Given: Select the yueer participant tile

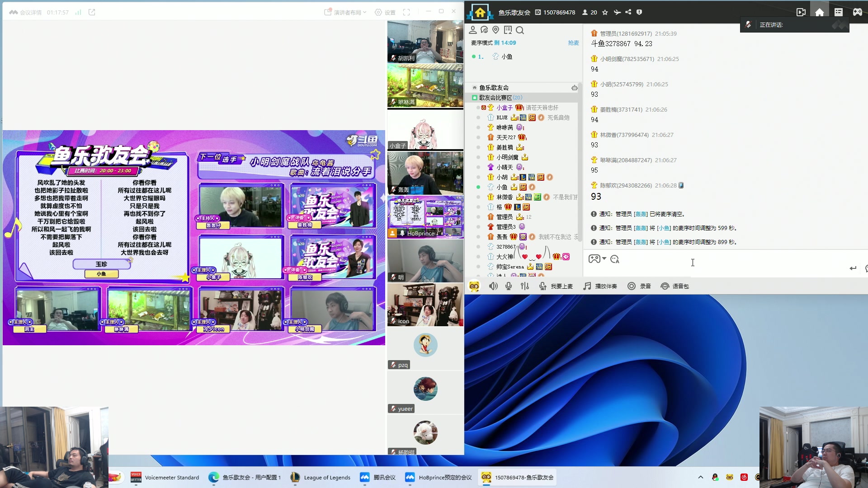Looking at the screenshot, I should point(425,392).
